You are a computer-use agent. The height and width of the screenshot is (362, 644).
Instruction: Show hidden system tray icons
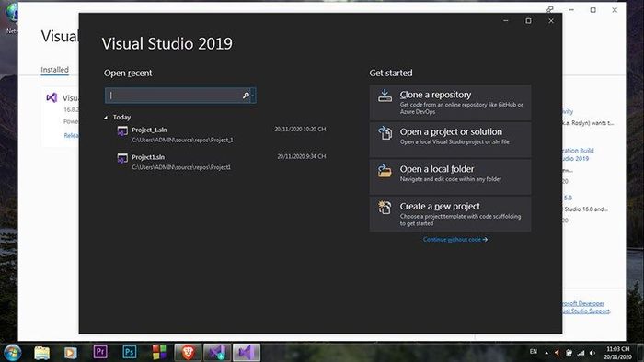coord(546,353)
